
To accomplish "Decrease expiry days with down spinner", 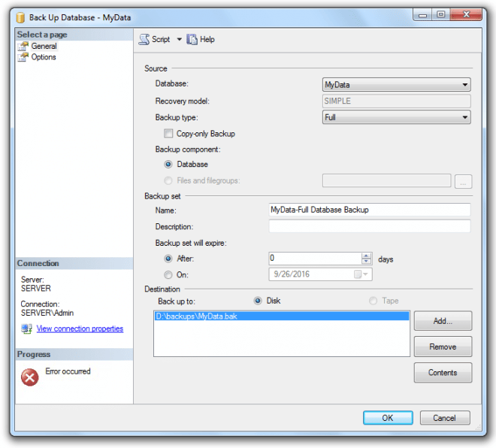I will click(366, 262).
